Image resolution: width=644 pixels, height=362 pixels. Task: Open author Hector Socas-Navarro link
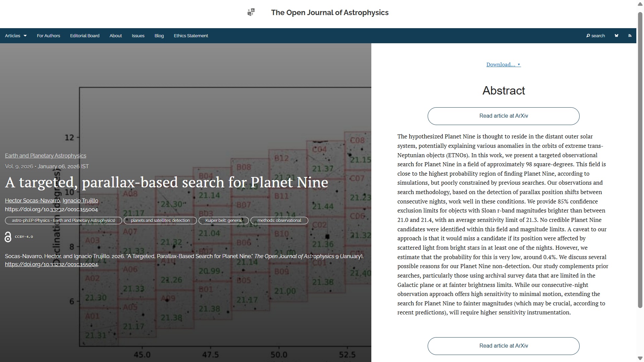[32, 200]
